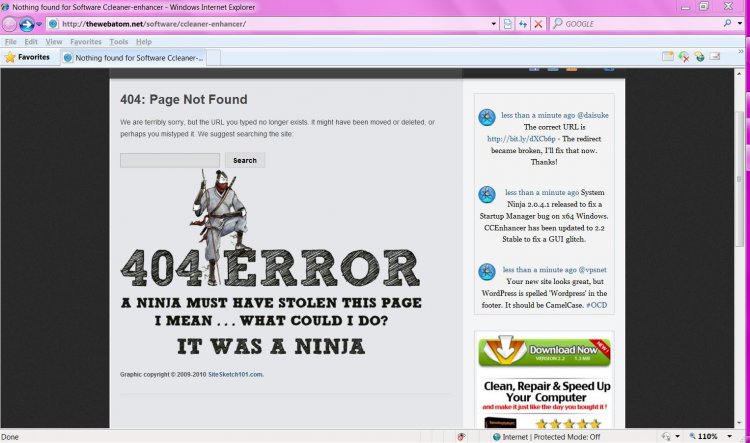Run search with the magnifier button
This screenshot has height=443, width=750.
click(728, 23)
